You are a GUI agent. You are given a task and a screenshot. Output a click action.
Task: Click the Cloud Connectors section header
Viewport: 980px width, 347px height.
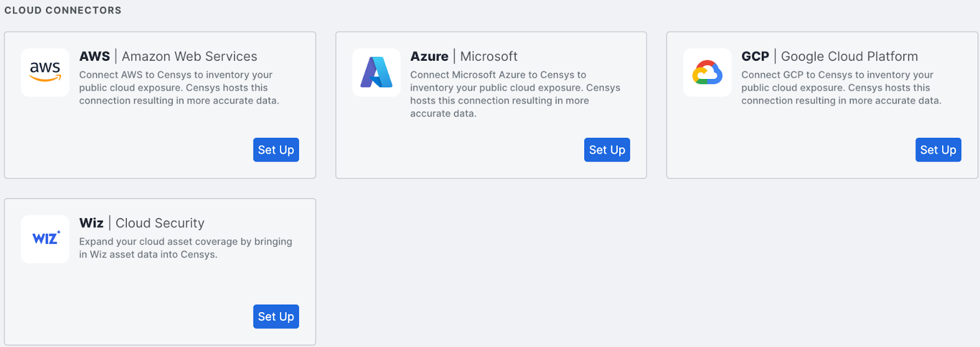(62, 10)
